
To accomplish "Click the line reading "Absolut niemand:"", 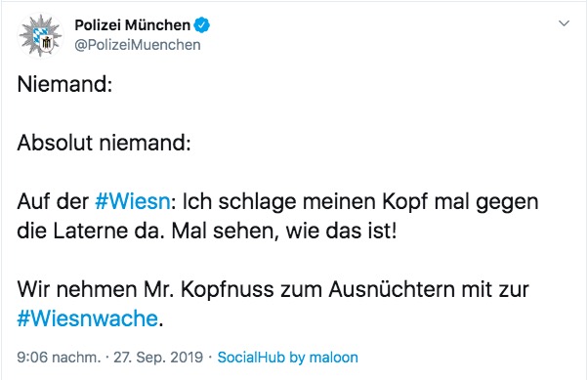I will coord(104,143).
